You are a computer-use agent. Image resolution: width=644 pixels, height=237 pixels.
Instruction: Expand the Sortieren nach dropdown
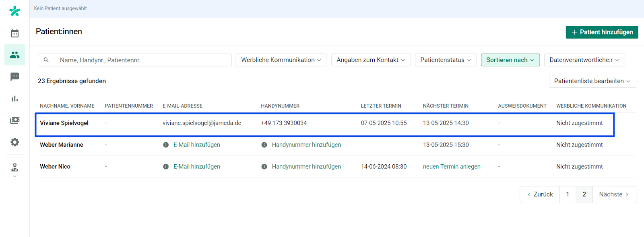[x=510, y=60]
